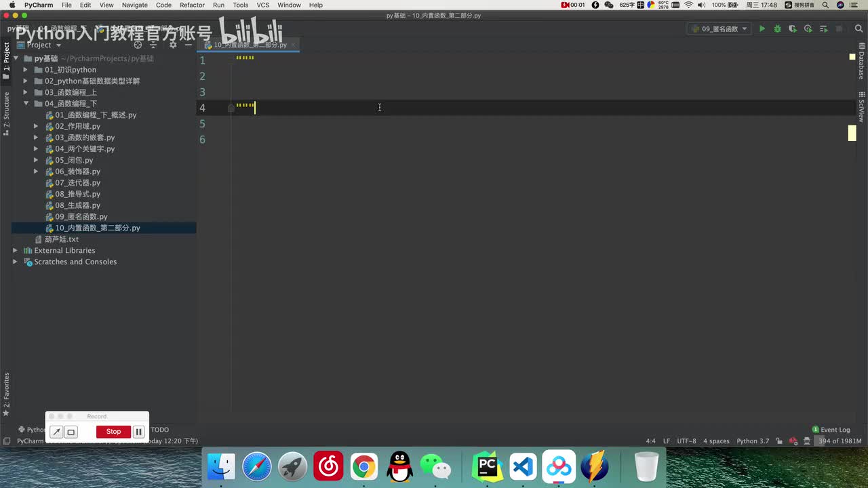The image size is (868, 488).
Task: Select 04_两个关键字.py file
Action: coord(85,149)
